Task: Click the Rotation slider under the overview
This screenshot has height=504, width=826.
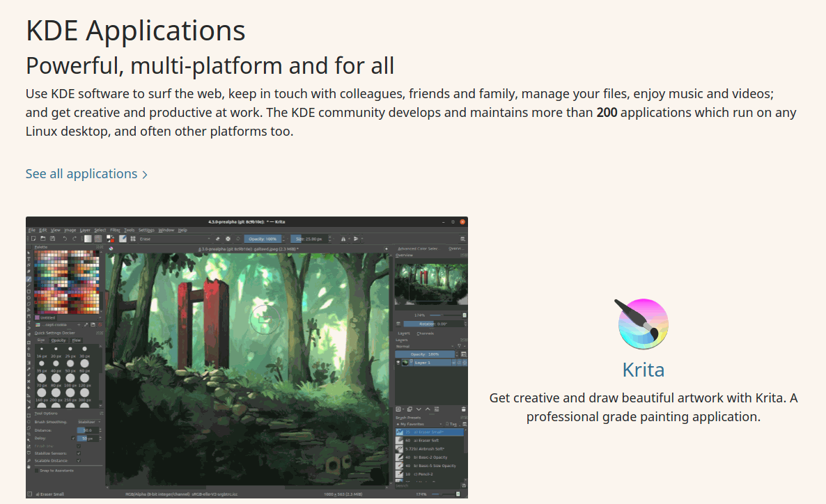Action: coord(433,324)
